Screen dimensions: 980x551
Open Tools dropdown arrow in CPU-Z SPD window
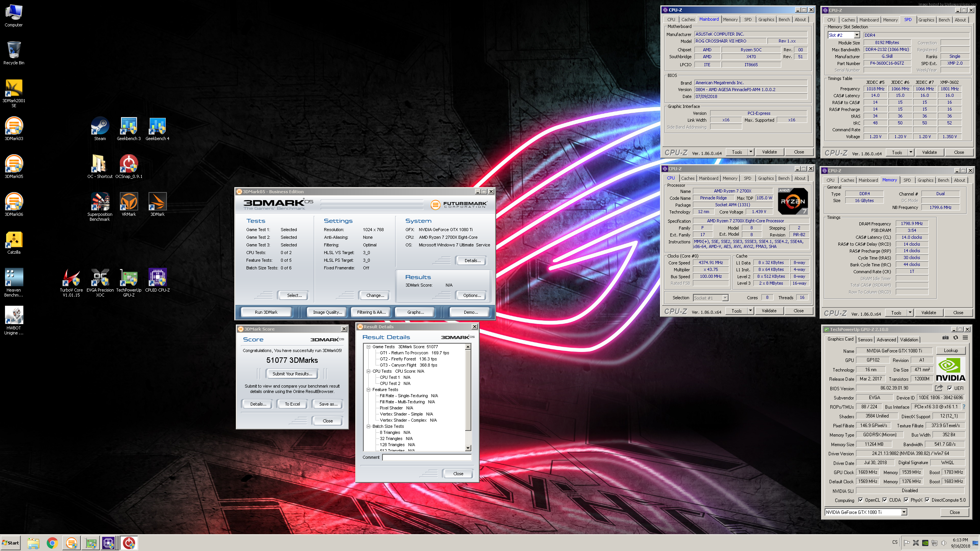coord(911,152)
